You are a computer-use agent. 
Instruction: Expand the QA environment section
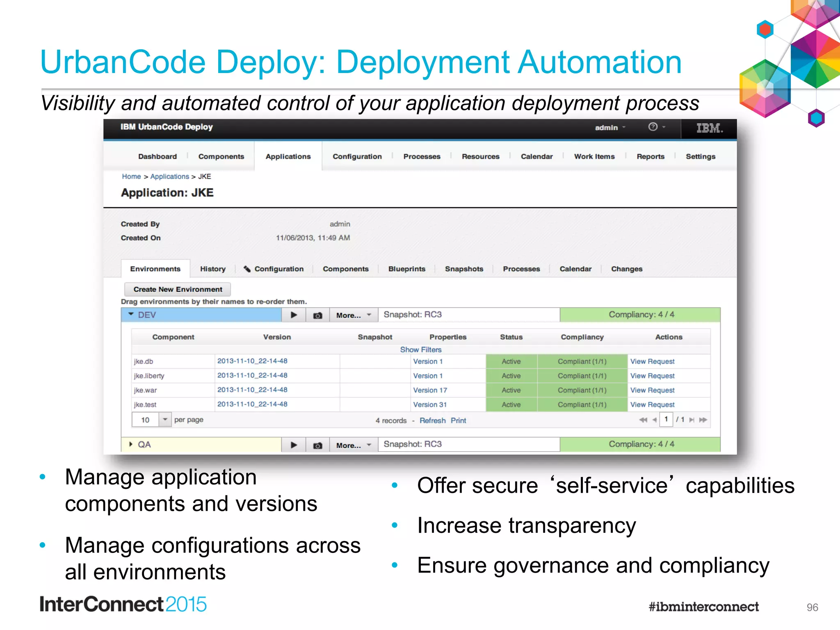click(x=130, y=444)
